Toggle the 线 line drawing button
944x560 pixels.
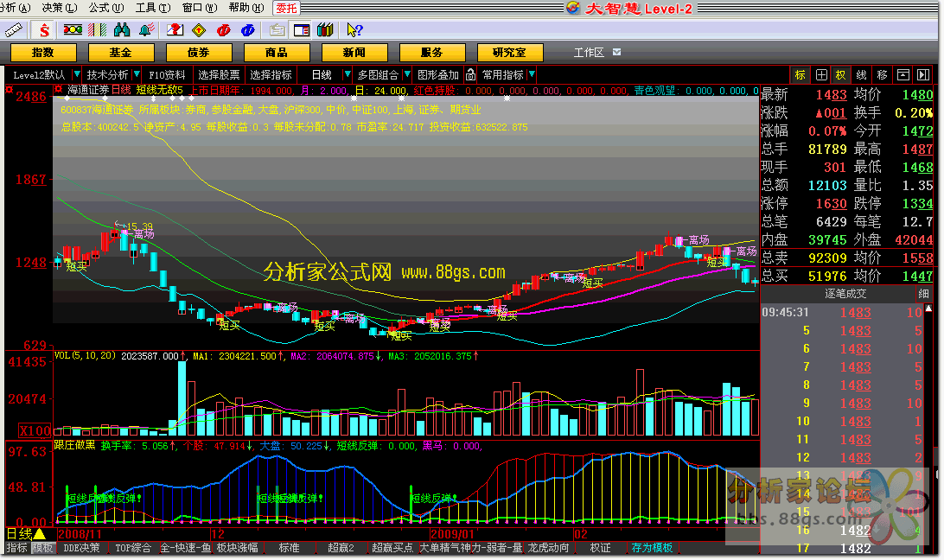[862, 74]
